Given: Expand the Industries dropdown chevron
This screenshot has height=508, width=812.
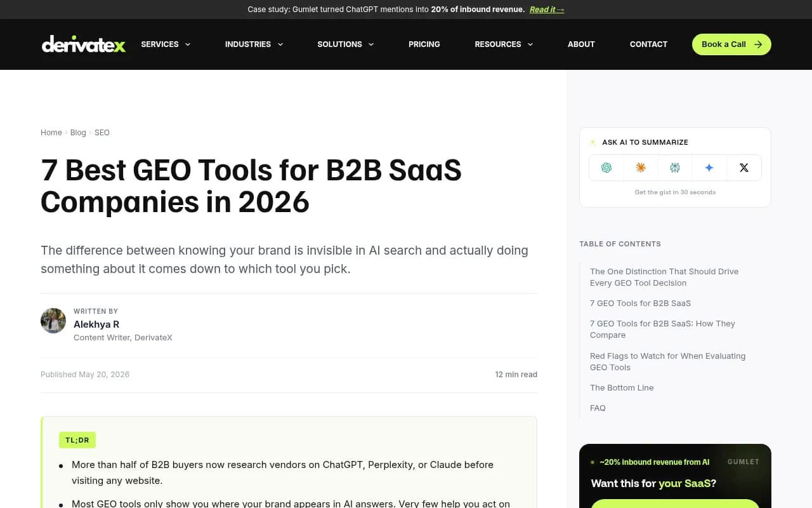Looking at the screenshot, I should pyautogui.click(x=280, y=44).
